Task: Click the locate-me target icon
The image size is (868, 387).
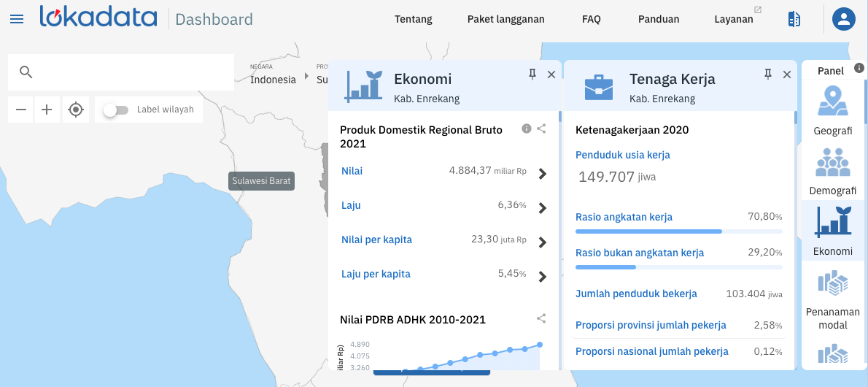Action: coord(75,110)
